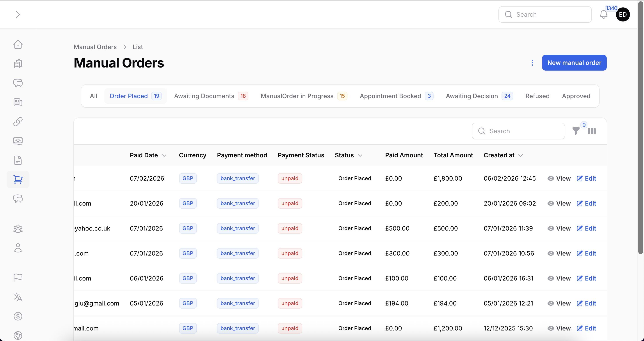
Task: Sort by the Paid Date column
Action: (148, 155)
